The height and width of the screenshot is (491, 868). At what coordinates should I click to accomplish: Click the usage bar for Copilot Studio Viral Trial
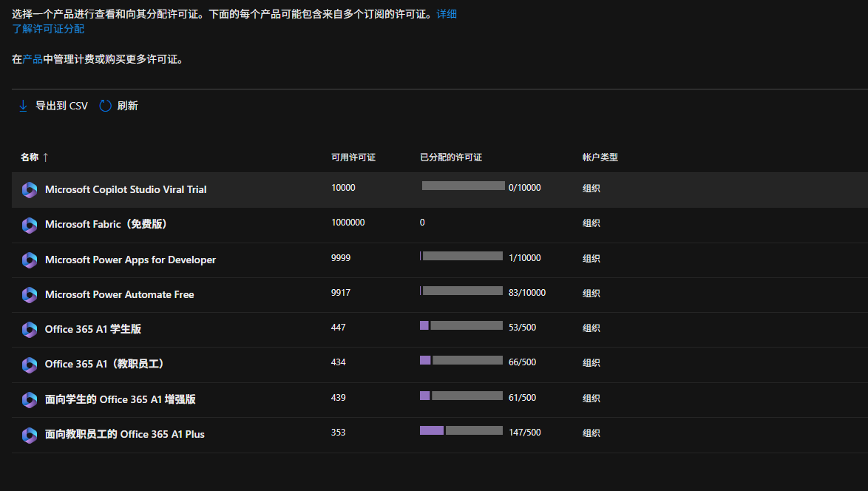coord(463,186)
